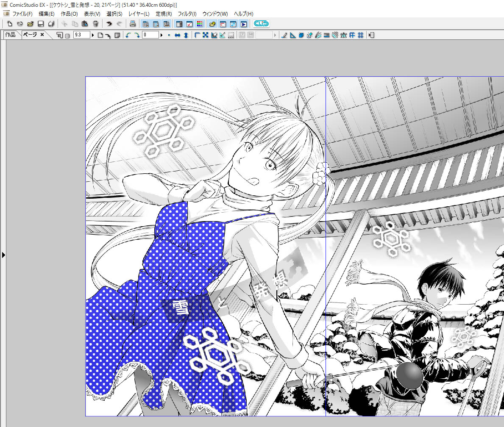This screenshot has width=504, height=427.
Task: Open the 表示(V) menu
Action: click(92, 14)
